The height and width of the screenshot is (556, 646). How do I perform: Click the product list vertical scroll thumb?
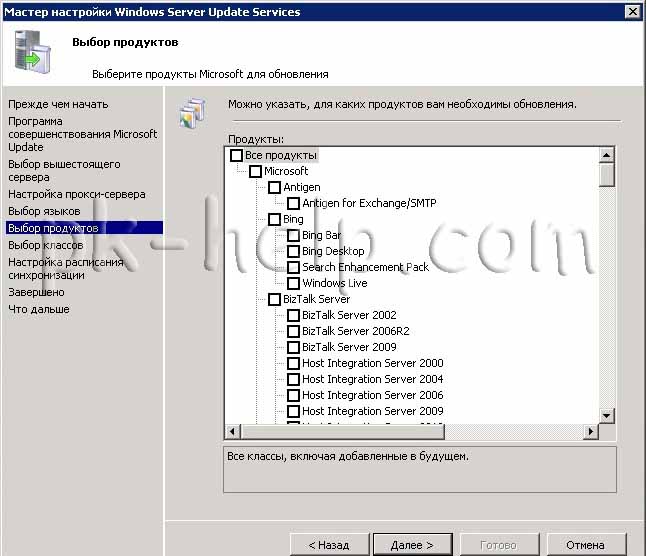pos(606,175)
